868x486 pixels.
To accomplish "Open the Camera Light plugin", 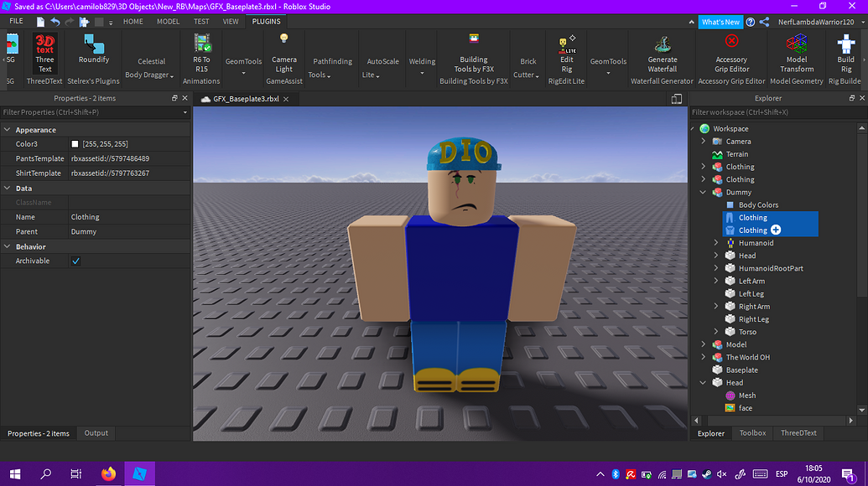I will [x=284, y=54].
